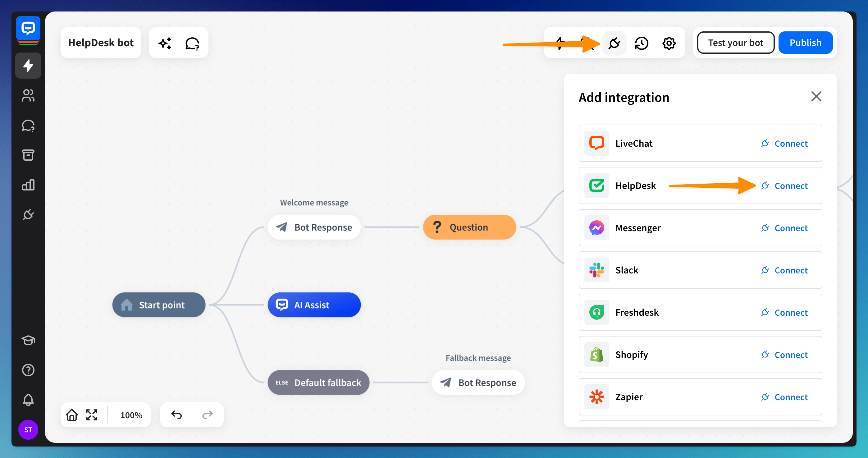Viewport: 868px width, 458px height.
Task: Open notifications bell icon
Action: [28, 400]
